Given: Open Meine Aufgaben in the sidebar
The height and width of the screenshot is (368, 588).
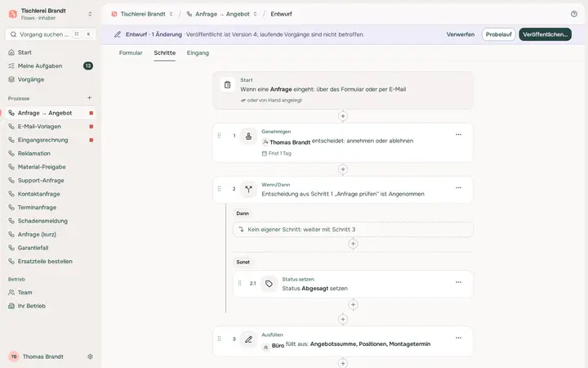Looking at the screenshot, I should pos(51,65).
